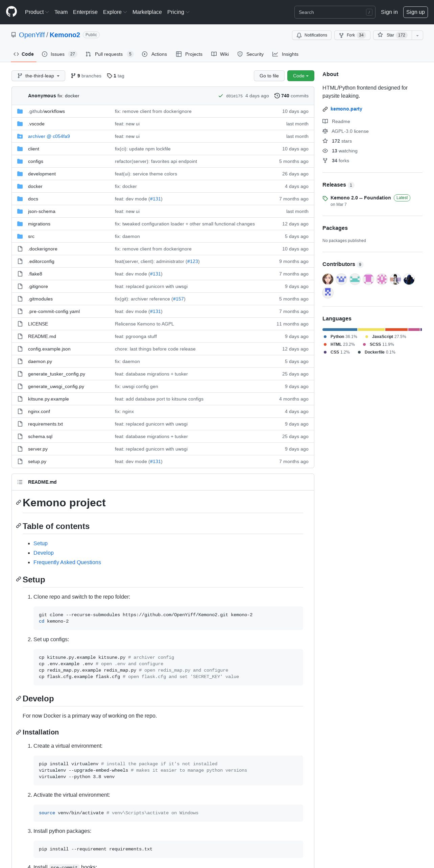Click the Sign in link

click(x=389, y=12)
